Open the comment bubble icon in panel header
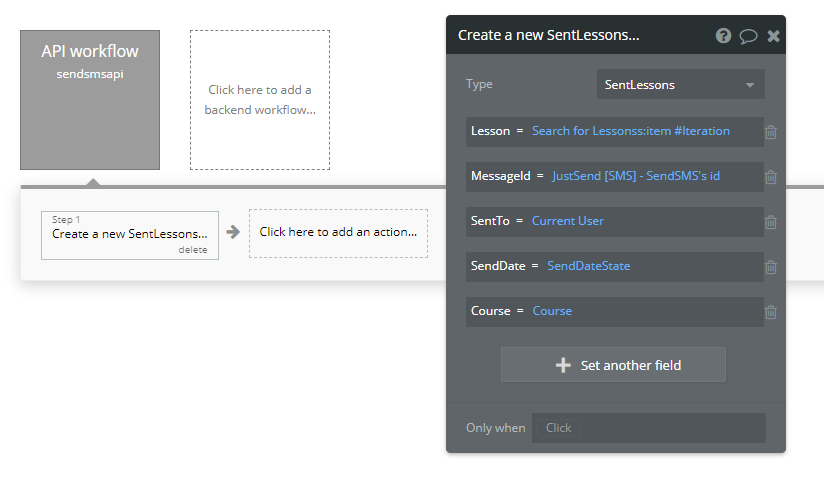Image resolution: width=824 pixels, height=487 pixels. click(x=748, y=36)
